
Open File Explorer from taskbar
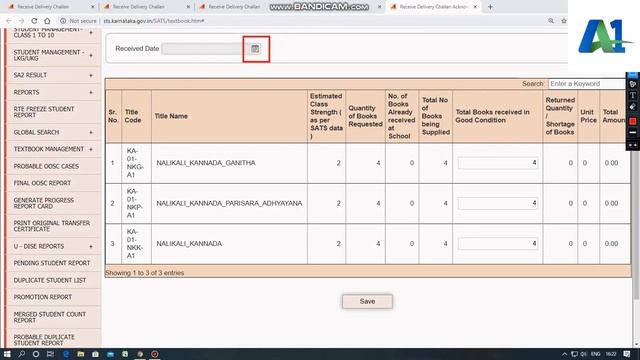coord(80,354)
